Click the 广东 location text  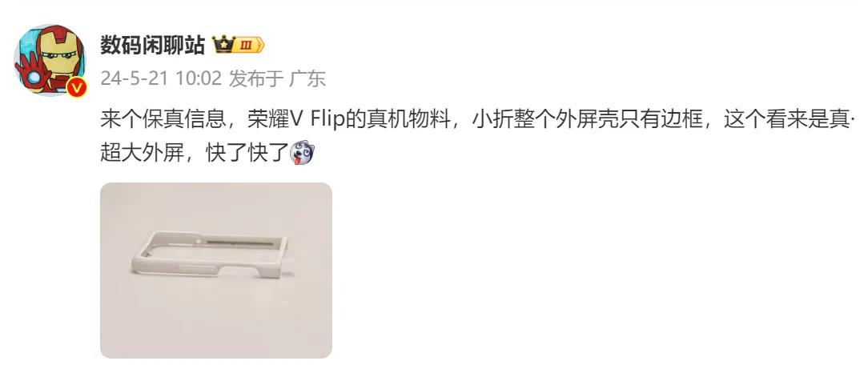307,79
